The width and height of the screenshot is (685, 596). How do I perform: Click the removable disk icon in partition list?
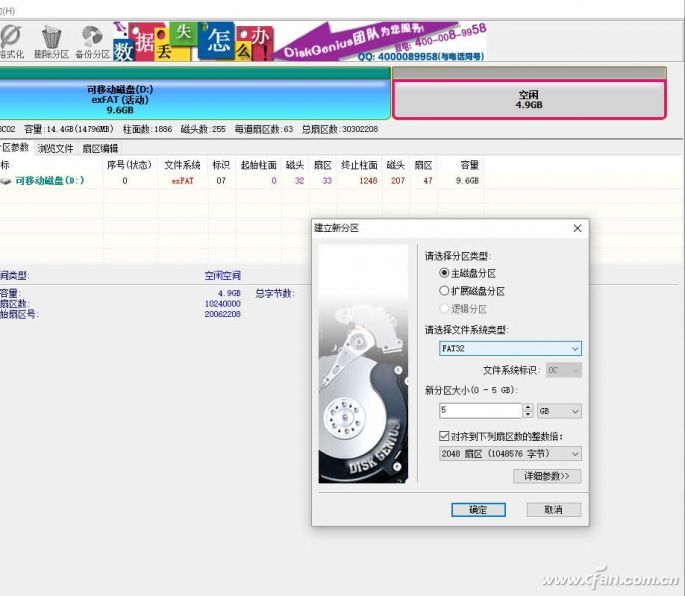[6, 181]
